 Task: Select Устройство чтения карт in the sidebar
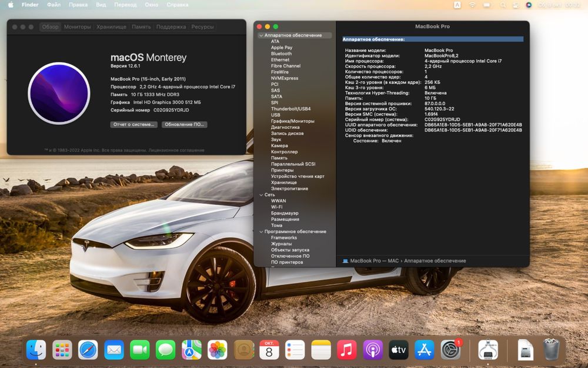pos(298,177)
